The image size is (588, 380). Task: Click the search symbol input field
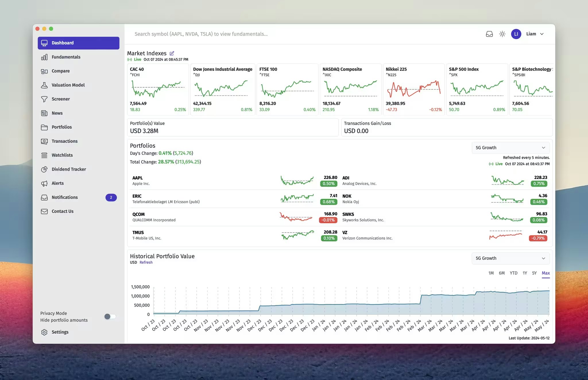coord(304,34)
